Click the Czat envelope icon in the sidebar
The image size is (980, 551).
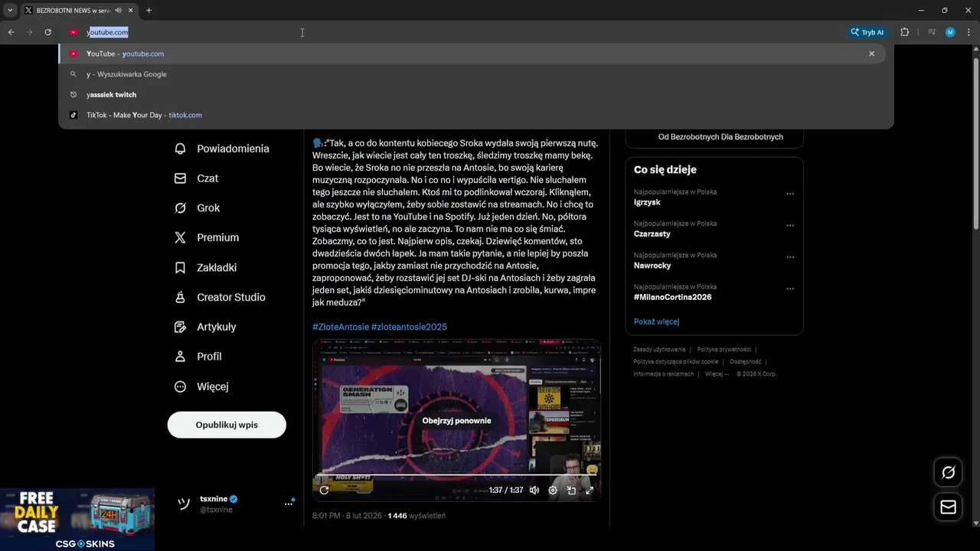pos(180,178)
